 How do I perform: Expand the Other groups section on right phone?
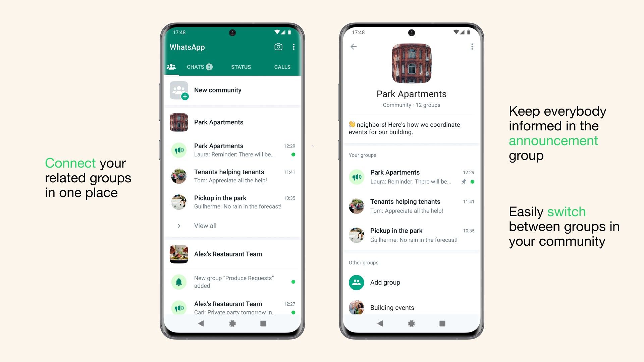(364, 262)
